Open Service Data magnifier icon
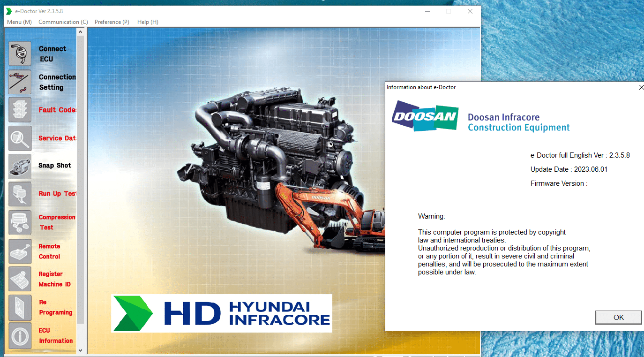Image resolution: width=644 pixels, height=357 pixels. point(20,138)
